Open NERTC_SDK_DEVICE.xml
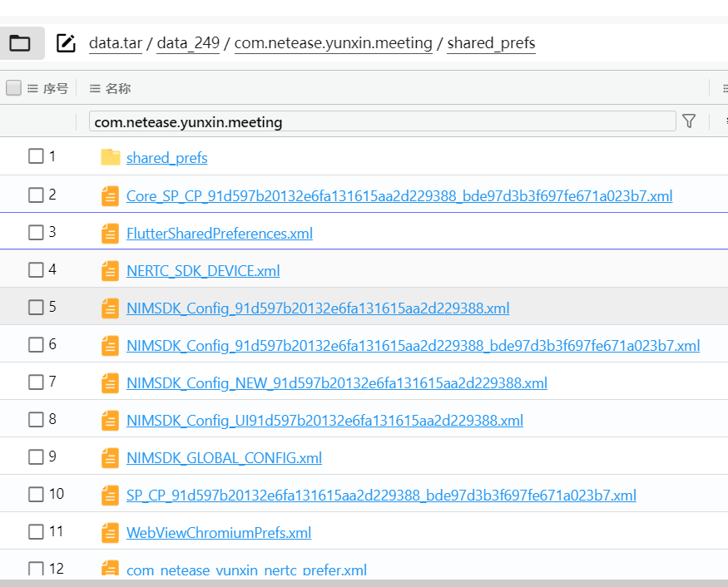Screen dimensions: 728x587 coord(203,271)
